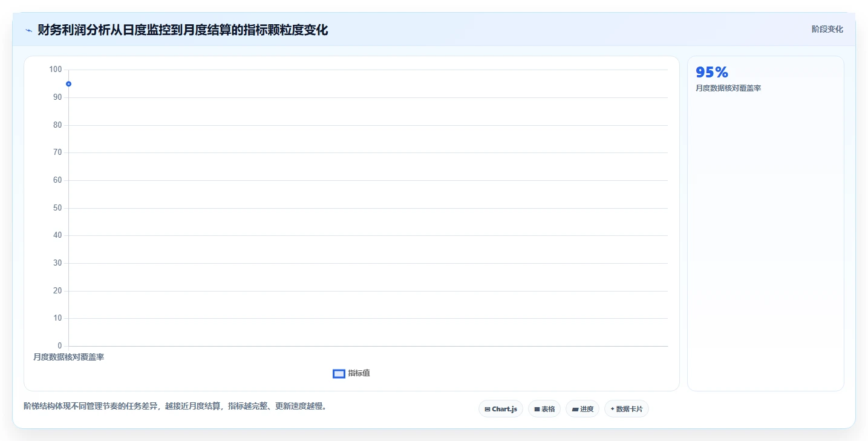This screenshot has width=868, height=441.
Task: Click the x-axis label 月度数据核对覆盖率
Action: (x=68, y=358)
